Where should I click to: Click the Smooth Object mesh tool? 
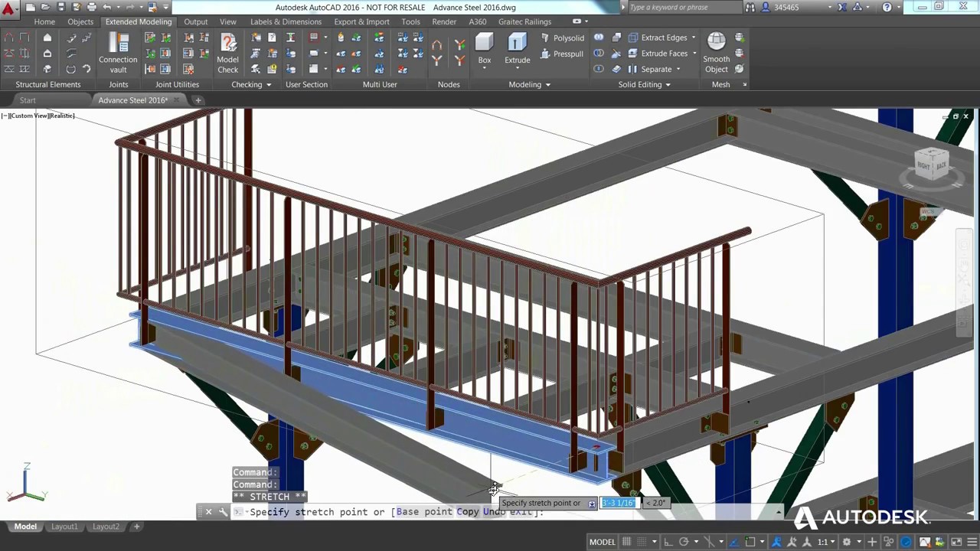(717, 53)
